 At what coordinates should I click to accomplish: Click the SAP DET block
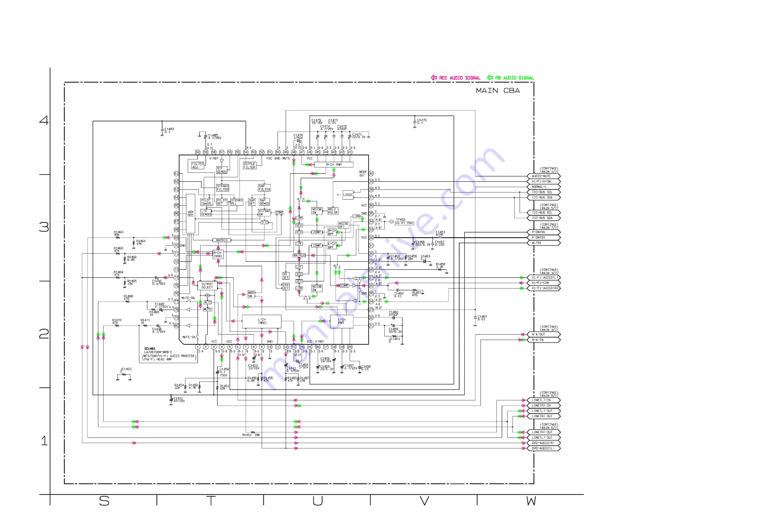252,202
